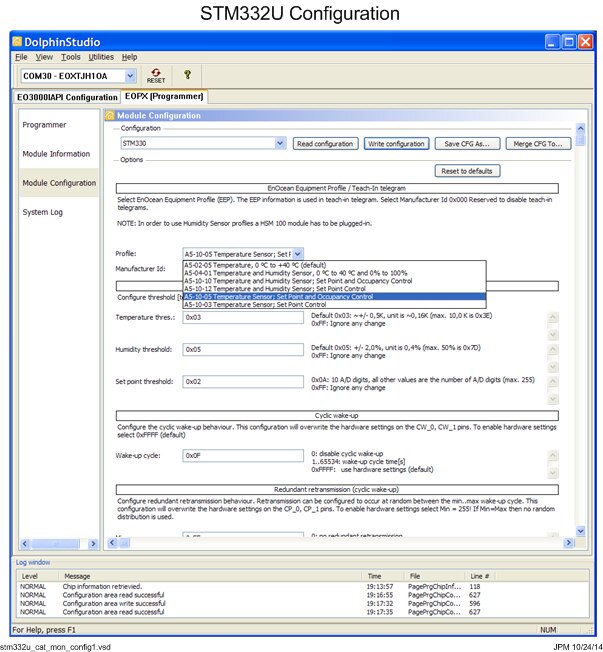Select A5-04-01 Temperature and Humidity profile
Image resolution: width=603 pixels, height=652 pixels.
point(334,273)
